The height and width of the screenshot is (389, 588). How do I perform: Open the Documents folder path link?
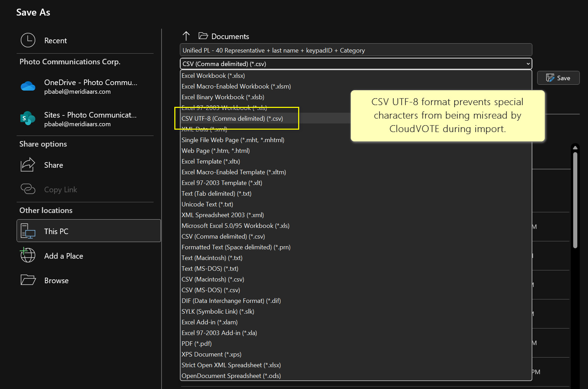click(x=230, y=36)
